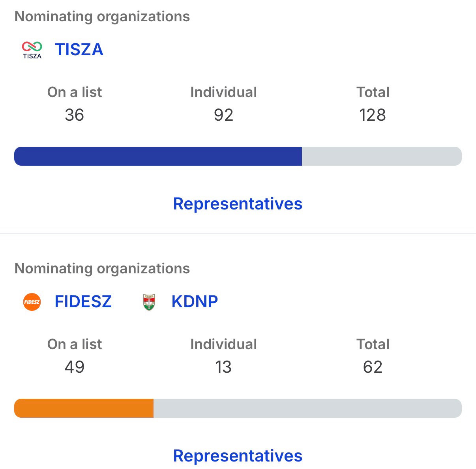View Representatives under the FIDESZ-KDNP section
Screen dimensions: 476x469
[x=238, y=456]
